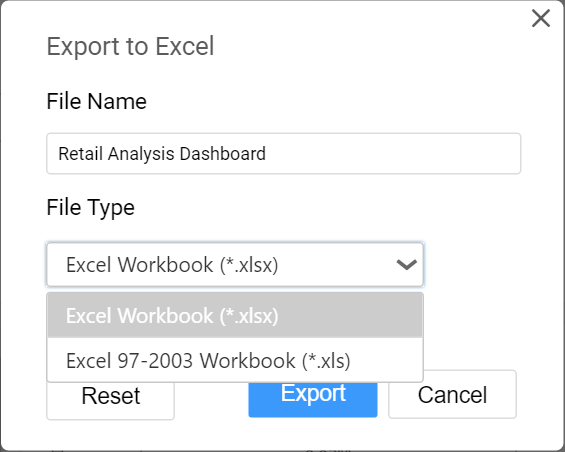
Task: Click the down chevron icon in File Type
Action: click(x=406, y=265)
